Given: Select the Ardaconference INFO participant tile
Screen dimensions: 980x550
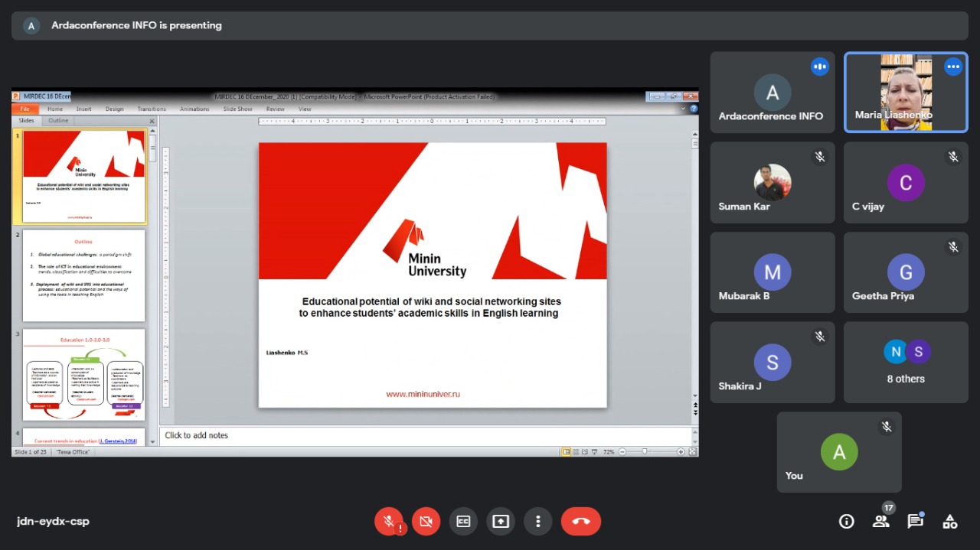Looking at the screenshot, I should pos(773,93).
